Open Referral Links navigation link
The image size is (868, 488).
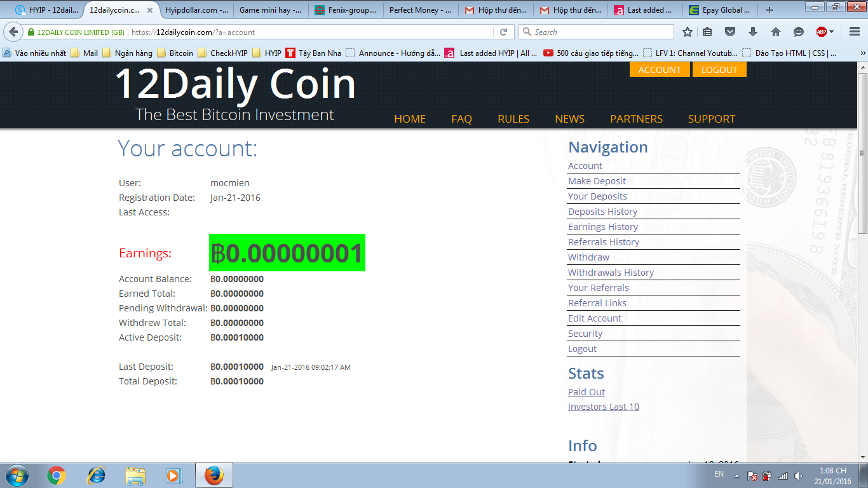[x=597, y=303]
